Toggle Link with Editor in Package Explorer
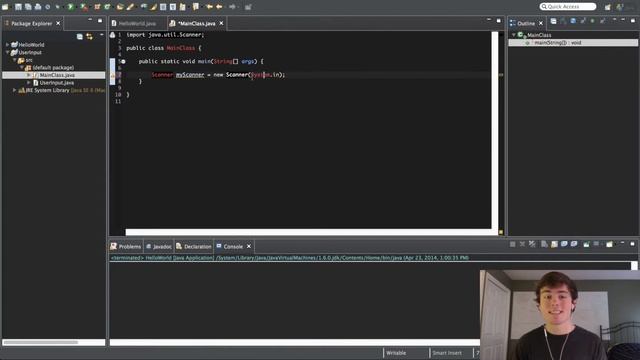This screenshot has height=360, width=640. 89,37
